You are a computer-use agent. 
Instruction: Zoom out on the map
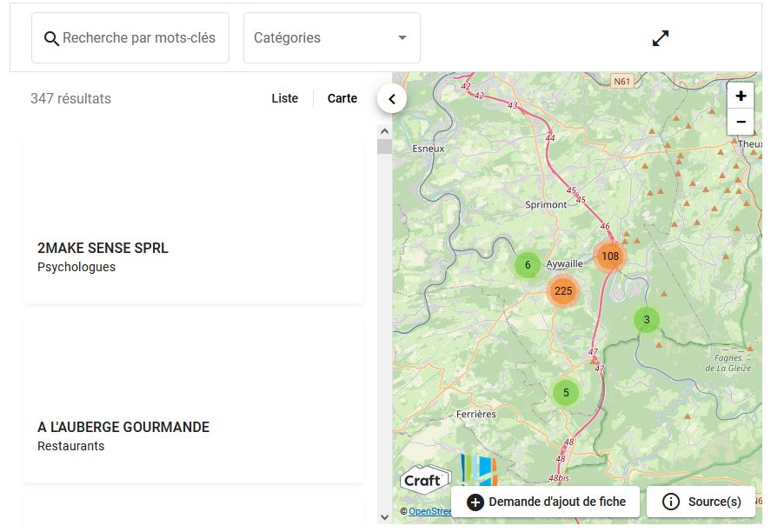tap(741, 122)
